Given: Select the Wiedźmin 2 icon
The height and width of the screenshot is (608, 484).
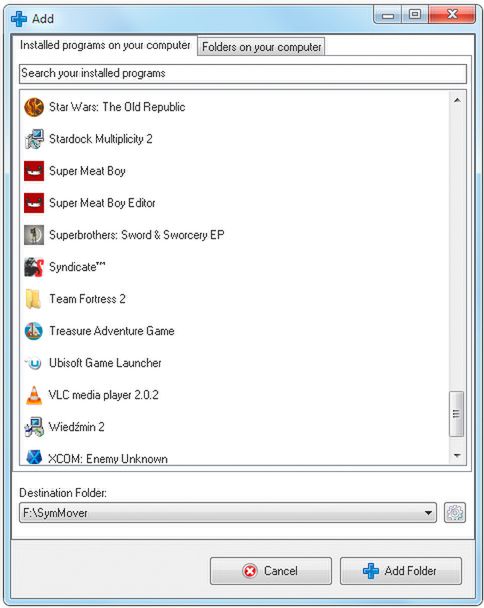Looking at the screenshot, I should click(x=34, y=427).
